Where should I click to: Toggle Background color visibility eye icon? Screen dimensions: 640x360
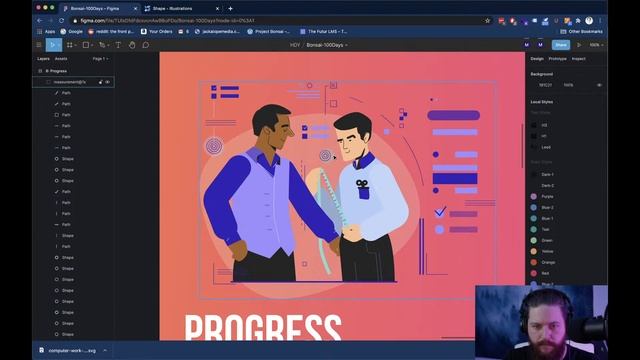[599, 85]
